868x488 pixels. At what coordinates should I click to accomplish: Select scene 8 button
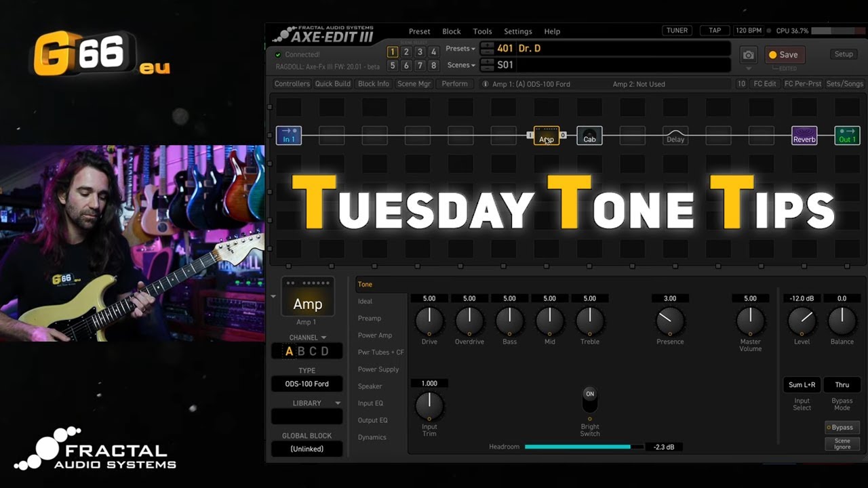(x=433, y=66)
